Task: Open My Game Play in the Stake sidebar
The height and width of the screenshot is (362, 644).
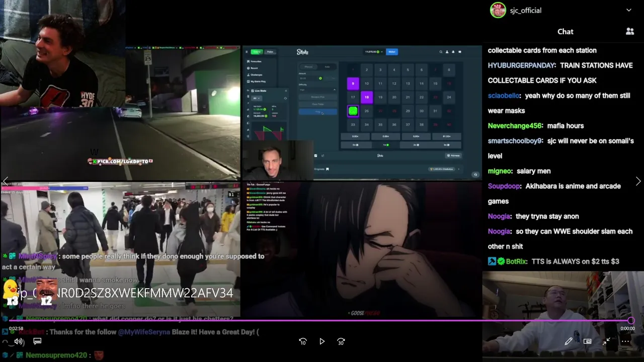Action: click(256, 81)
